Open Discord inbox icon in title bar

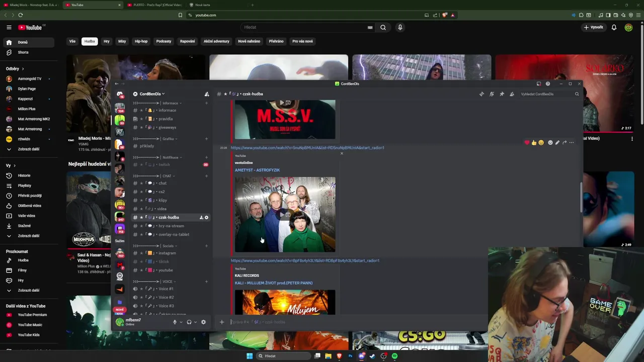click(538, 84)
